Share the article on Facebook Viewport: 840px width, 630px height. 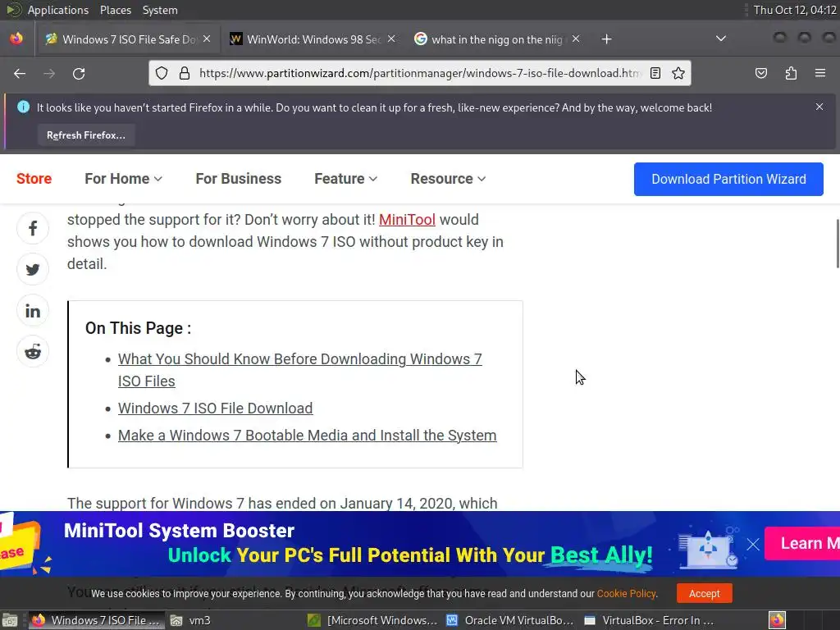33,229
